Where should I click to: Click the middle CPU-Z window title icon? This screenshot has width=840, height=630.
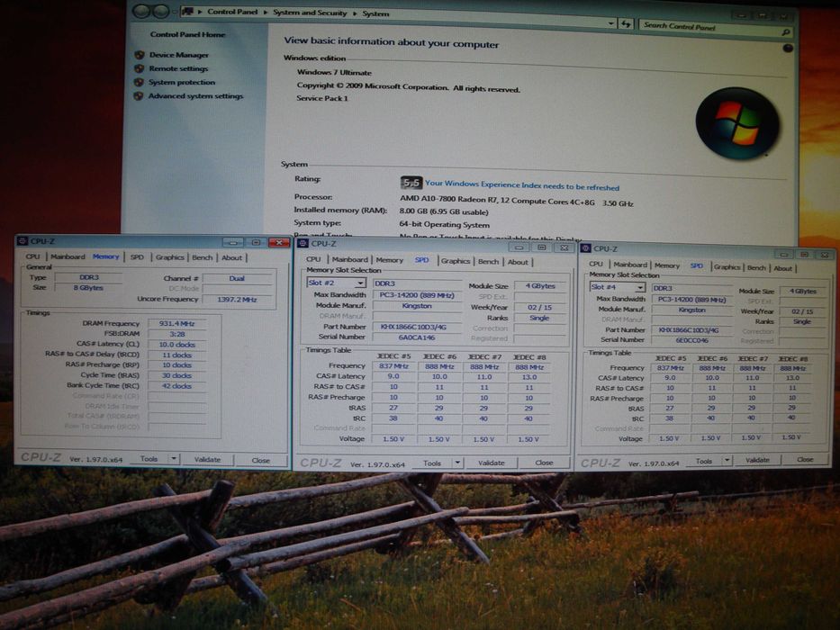[x=303, y=243]
